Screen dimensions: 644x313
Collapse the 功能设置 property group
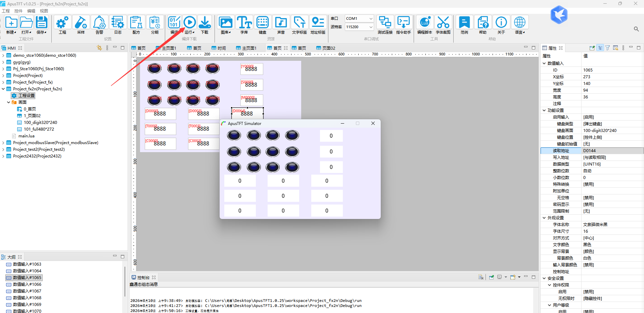pos(544,110)
